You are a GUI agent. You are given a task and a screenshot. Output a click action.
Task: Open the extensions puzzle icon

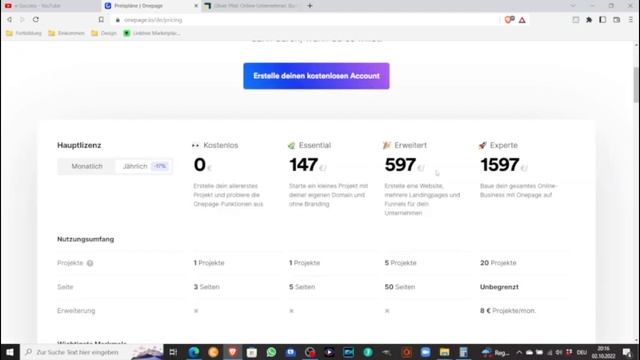coord(589,20)
